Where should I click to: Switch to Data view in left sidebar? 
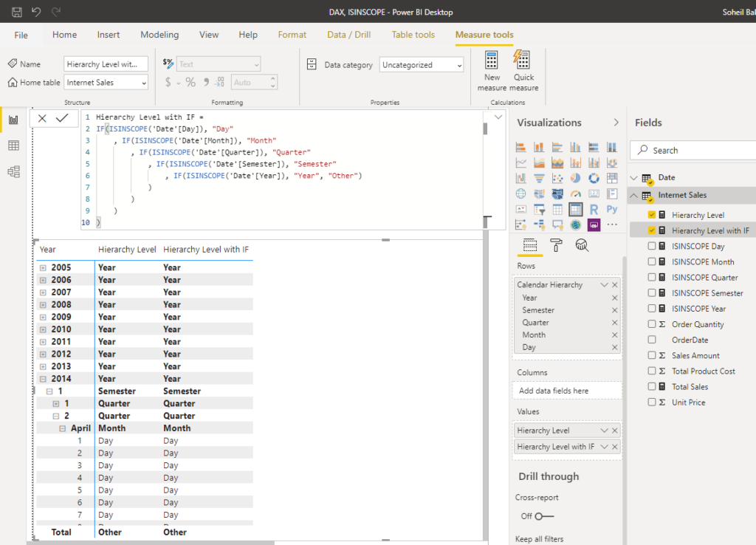[13, 145]
